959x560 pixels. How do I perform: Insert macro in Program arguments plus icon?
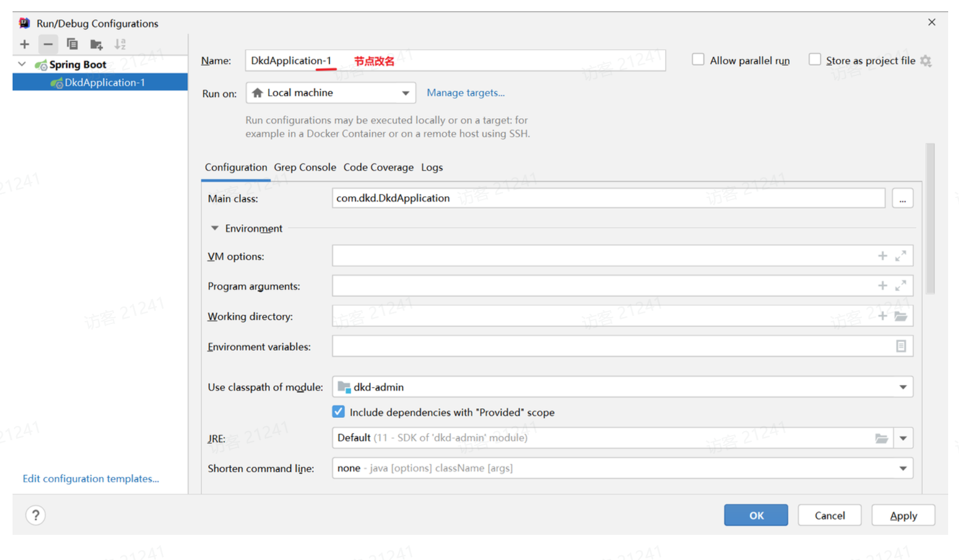(x=883, y=286)
